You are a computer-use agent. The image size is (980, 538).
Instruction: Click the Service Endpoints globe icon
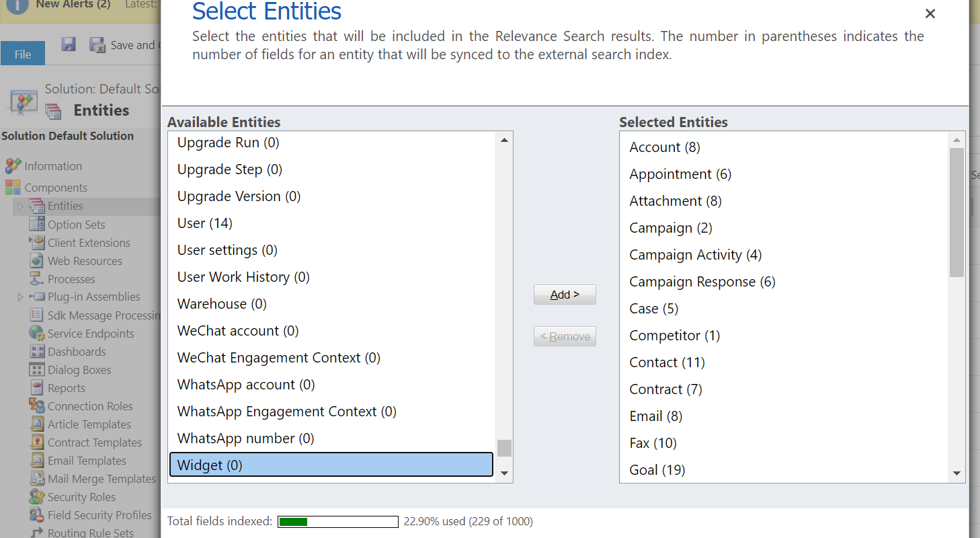[36, 334]
